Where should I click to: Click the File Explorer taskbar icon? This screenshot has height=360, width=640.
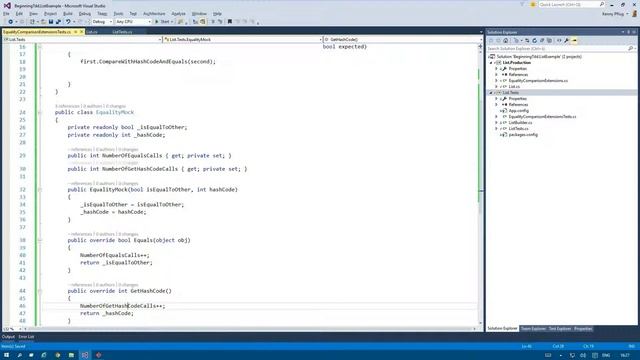71,355
